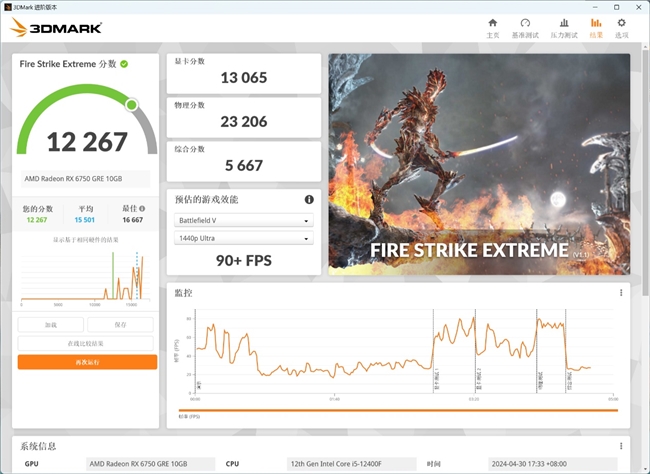Screen dimensions: 650x474
Task: Click the combined score 5 667
Action: pos(244,165)
